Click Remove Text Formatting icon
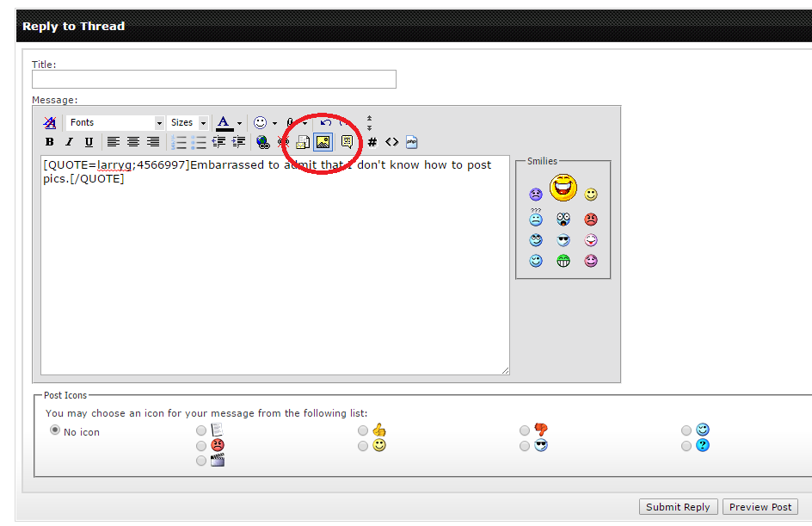The height and width of the screenshot is (526, 812). click(x=50, y=123)
